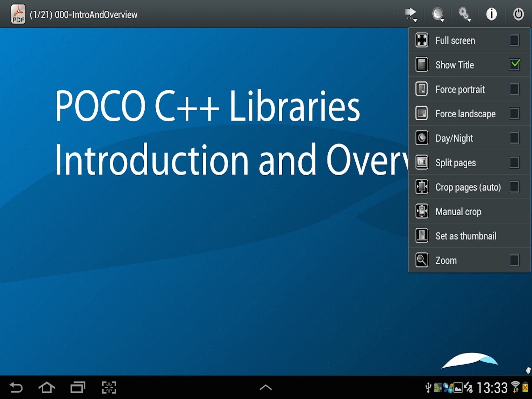Open the info icon in top toolbar

pos(491,14)
